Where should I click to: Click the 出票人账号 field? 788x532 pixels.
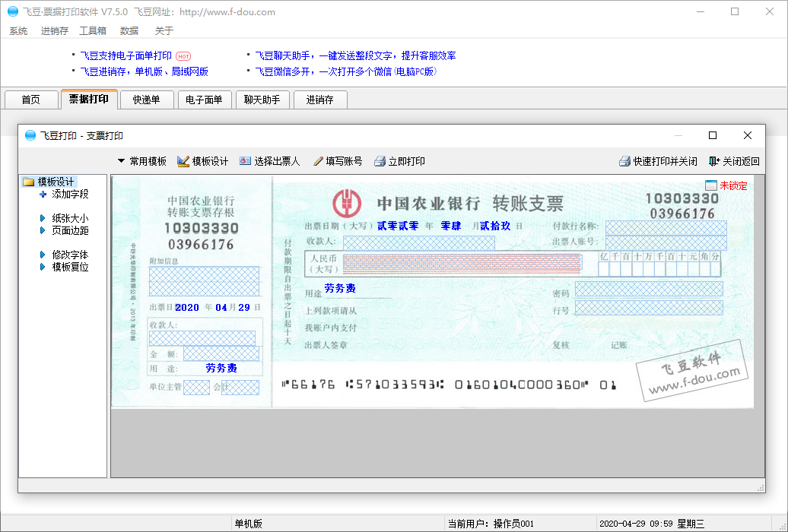pos(666,243)
